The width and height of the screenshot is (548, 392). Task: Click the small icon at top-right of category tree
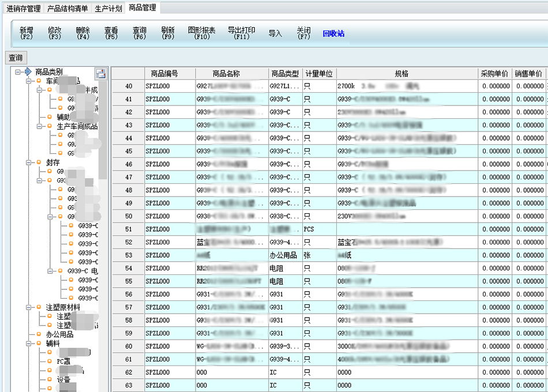[x=101, y=73]
